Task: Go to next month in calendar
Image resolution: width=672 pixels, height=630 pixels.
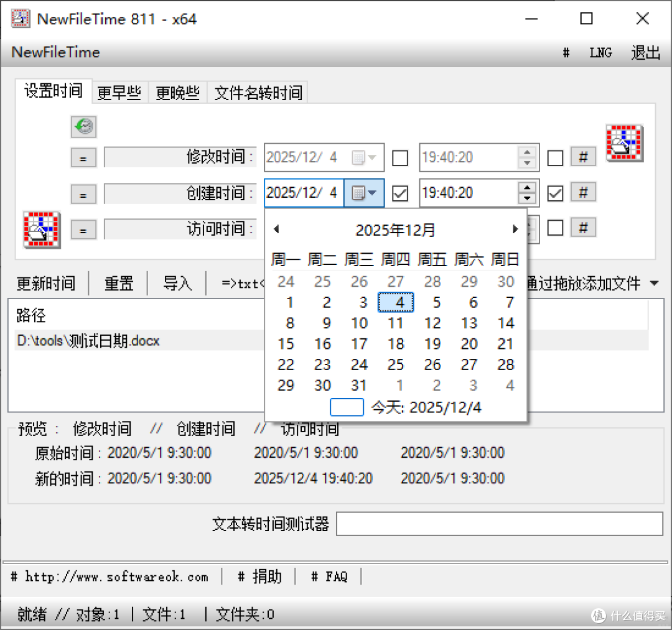Action: [x=515, y=229]
